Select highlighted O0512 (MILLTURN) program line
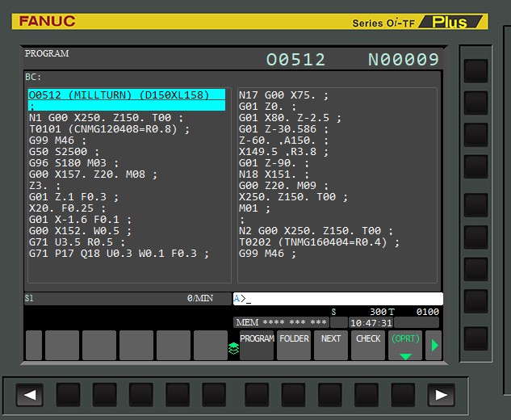Image resolution: width=511 pixels, height=420 pixels. [126, 95]
